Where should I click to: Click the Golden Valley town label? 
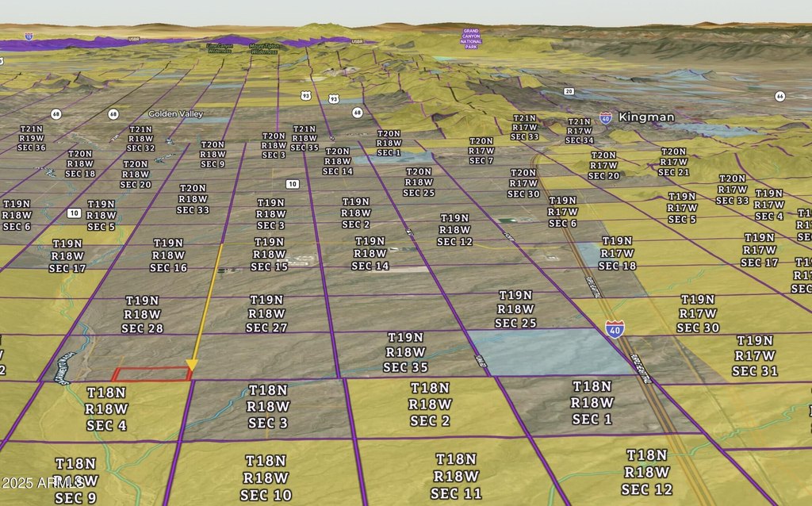coord(174,113)
